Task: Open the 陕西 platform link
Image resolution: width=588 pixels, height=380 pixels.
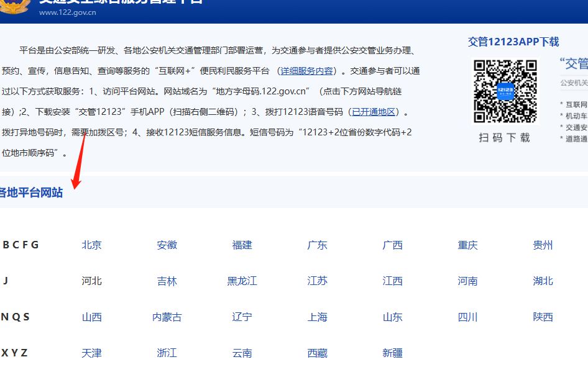Action: [x=543, y=317]
